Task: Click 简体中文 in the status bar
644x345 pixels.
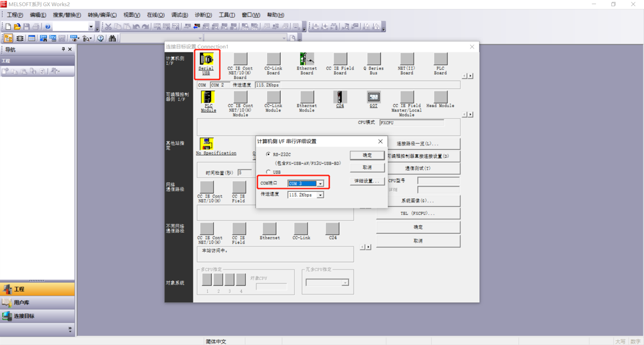Action: tap(215, 341)
